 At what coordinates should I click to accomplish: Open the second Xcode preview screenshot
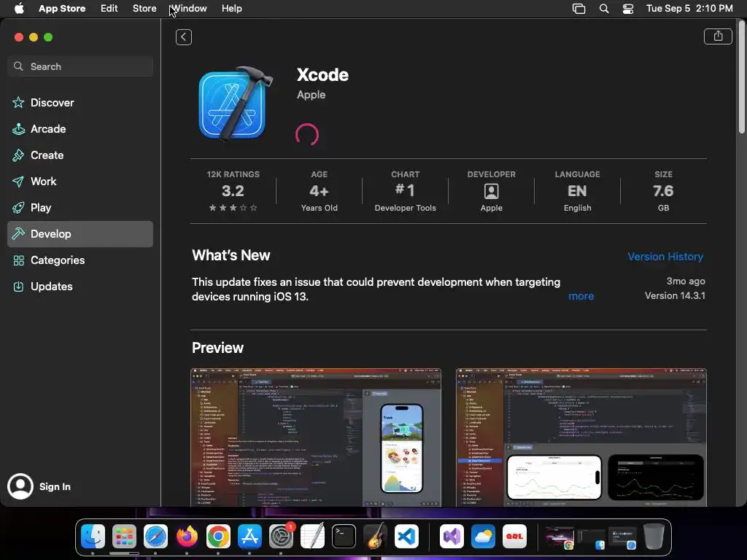coord(581,437)
